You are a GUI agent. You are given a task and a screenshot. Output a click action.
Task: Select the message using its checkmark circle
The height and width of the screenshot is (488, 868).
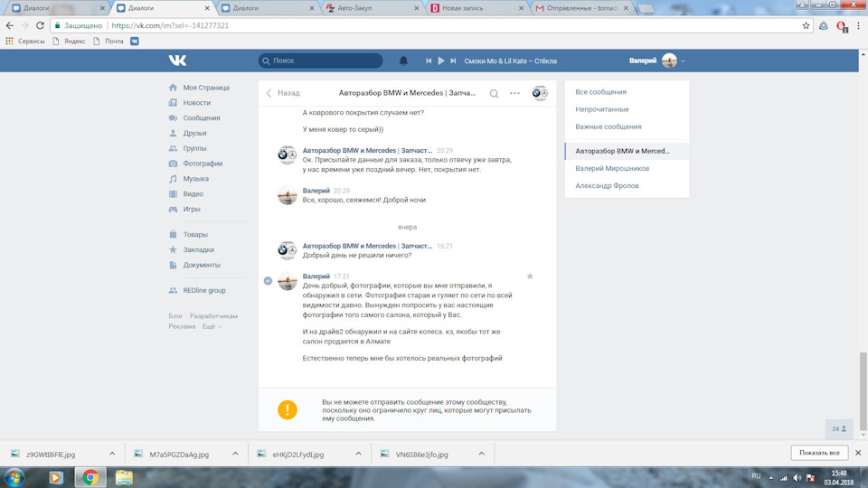pos(268,281)
